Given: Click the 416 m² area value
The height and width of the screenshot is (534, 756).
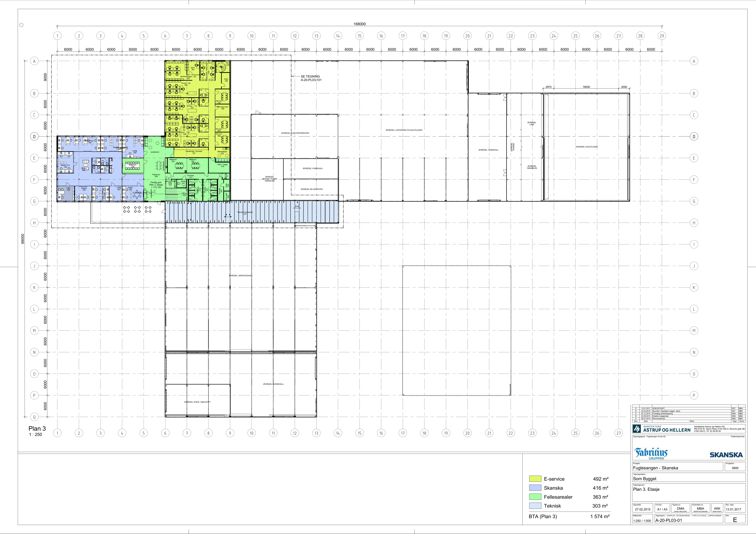Looking at the screenshot, I should (x=601, y=488).
